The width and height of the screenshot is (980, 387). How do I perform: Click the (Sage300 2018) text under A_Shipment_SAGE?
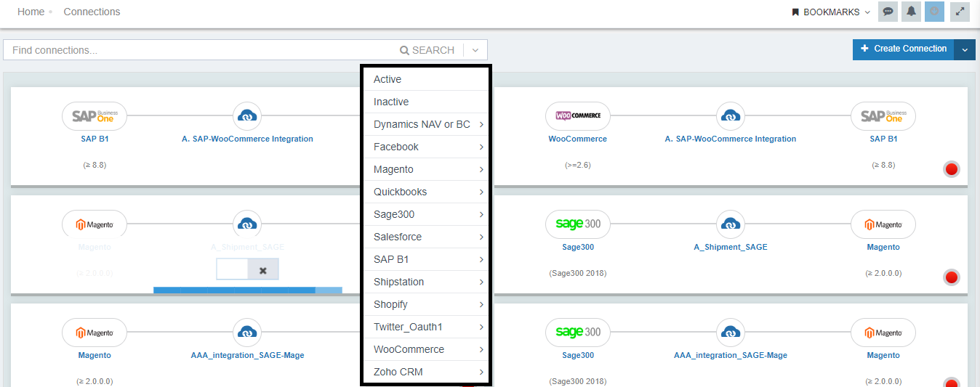[x=578, y=273]
